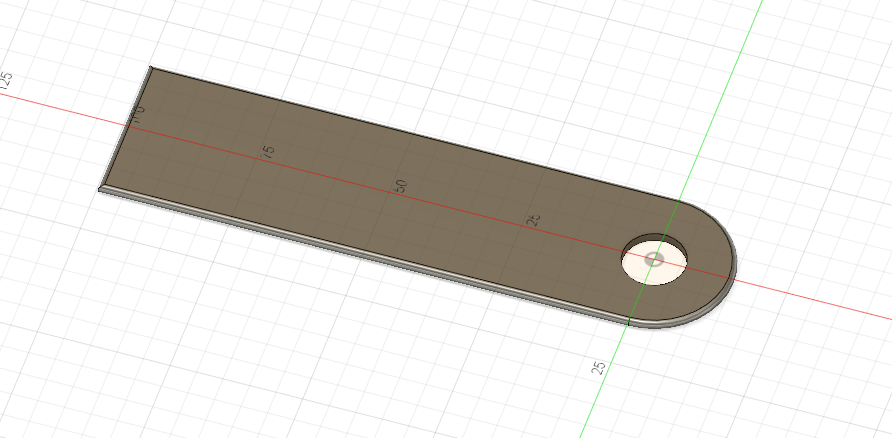The height and width of the screenshot is (438, 892).
Task: Click the "25" label beside the green axis
Action: 598,367
